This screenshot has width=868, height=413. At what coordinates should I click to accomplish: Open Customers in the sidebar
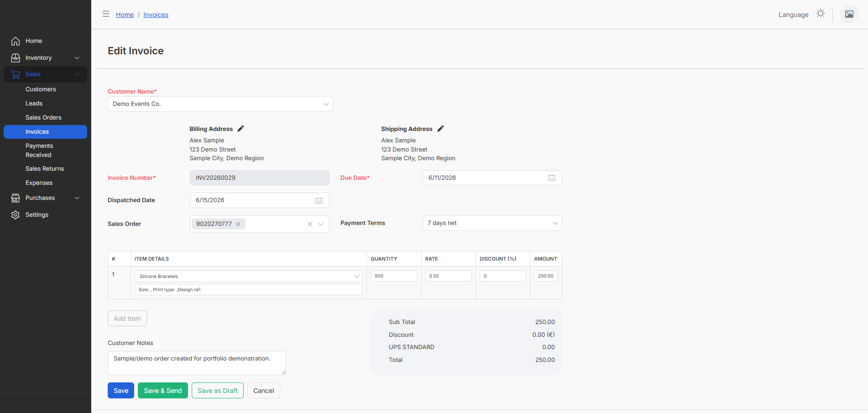point(41,89)
